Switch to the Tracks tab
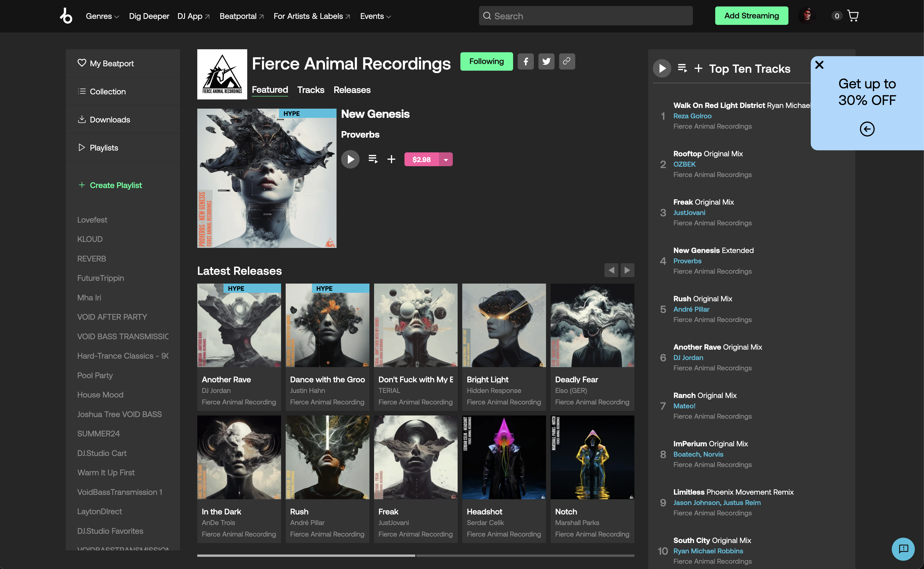Viewport: 924px width, 569px height. pos(311,90)
